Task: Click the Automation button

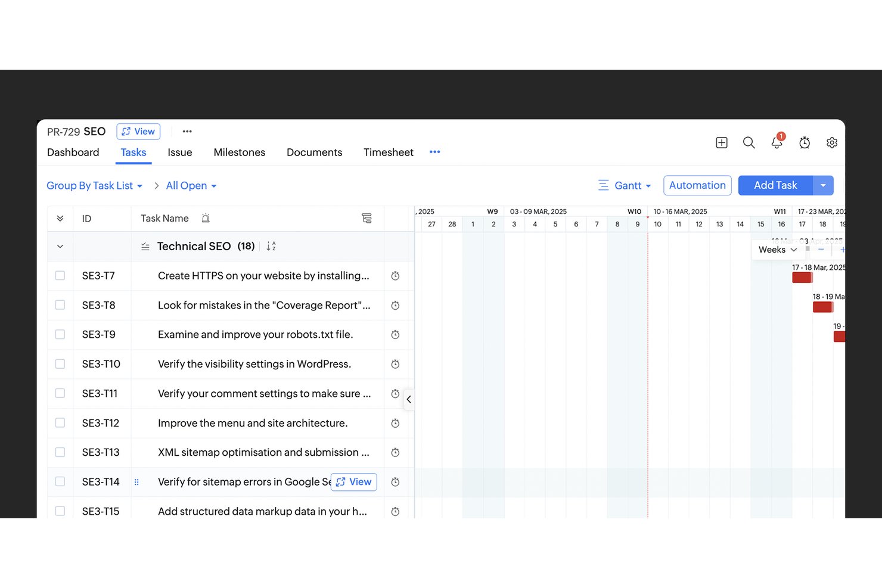Action: tap(697, 185)
